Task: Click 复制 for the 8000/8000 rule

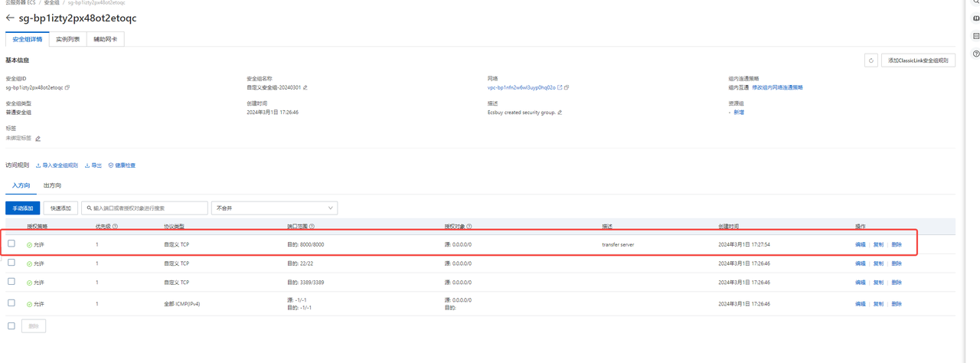Action: 878,244
